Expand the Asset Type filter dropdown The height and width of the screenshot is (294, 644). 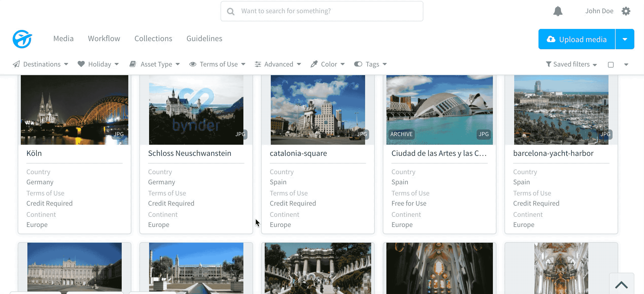(178, 64)
